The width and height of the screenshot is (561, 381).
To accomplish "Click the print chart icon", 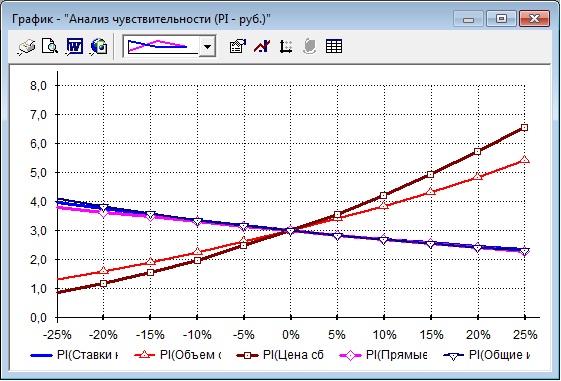I will 27,47.
